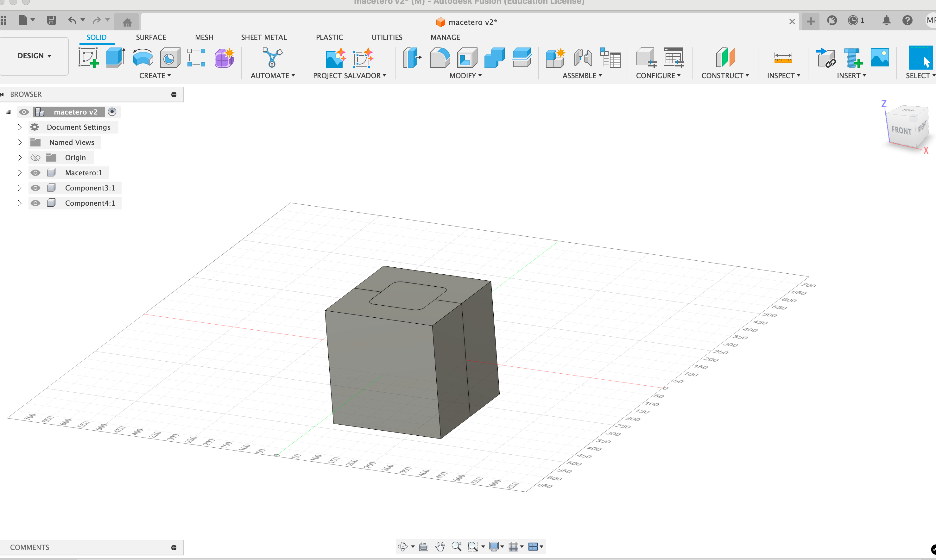The height and width of the screenshot is (560, 936).
Task: Open the CREATE dropdown menu
Action: [x=155, y=76]
